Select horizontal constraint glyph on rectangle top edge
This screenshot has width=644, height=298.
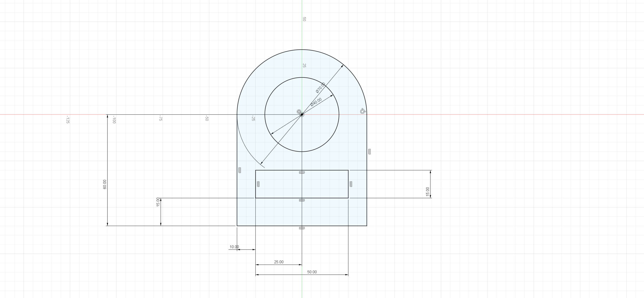[x=302, y=172]
